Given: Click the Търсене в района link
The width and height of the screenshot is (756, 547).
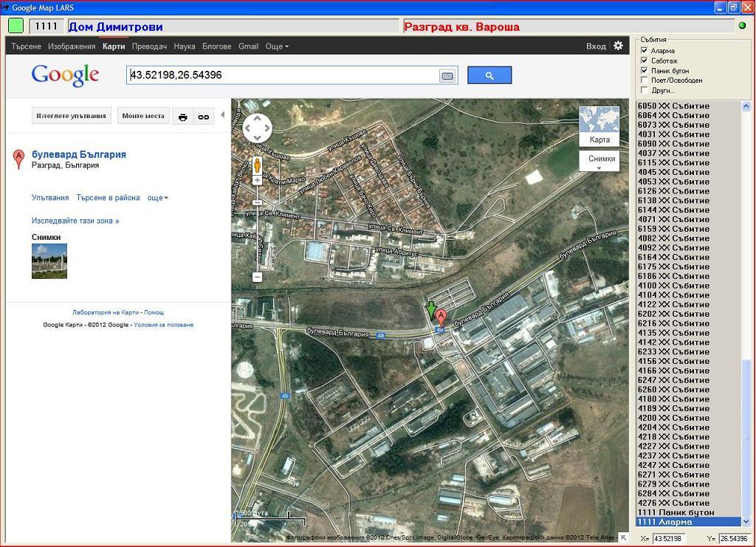Looking at the screenshot, I should tap(108, 198).
